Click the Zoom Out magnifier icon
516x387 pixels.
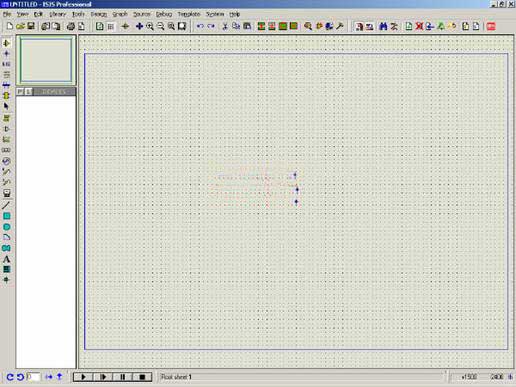click(x=161, y=26)
